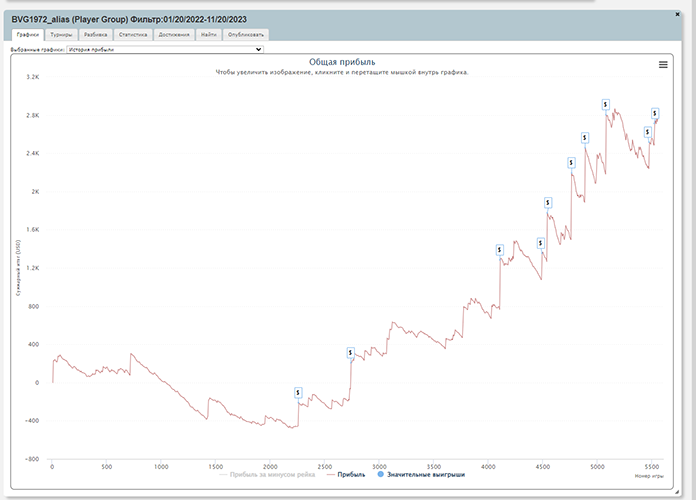The image size is (696, 500).
Task: Click the Общая прибыль chart title
Action: (x=342, y=62)
